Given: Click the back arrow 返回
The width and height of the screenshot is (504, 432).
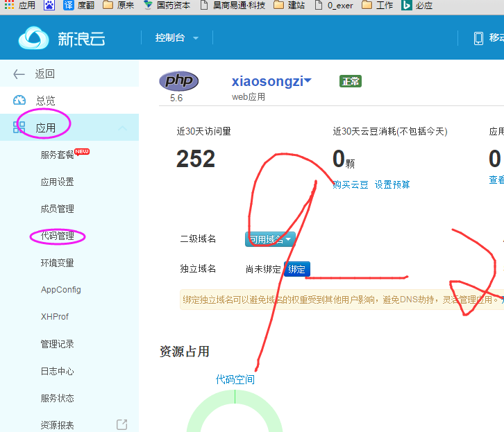Looking at the screenshot, I should pyautogui.click(x=19, y=74).
